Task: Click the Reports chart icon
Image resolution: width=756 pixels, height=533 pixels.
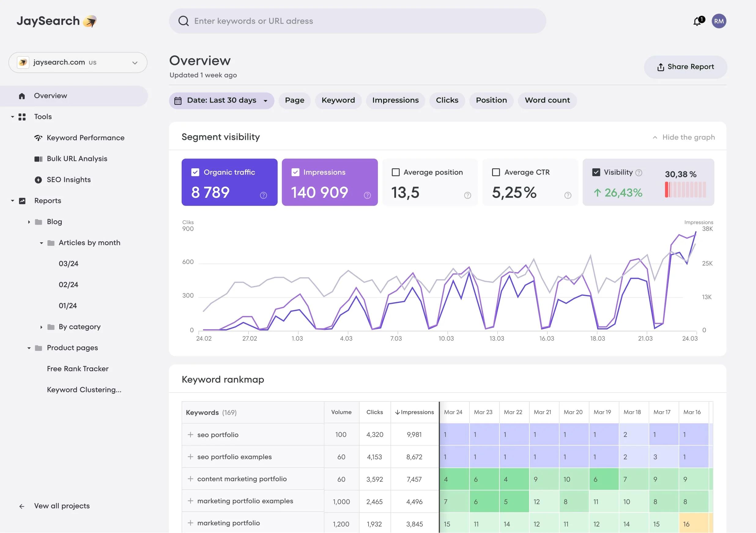Action: (x=22, y=201)
